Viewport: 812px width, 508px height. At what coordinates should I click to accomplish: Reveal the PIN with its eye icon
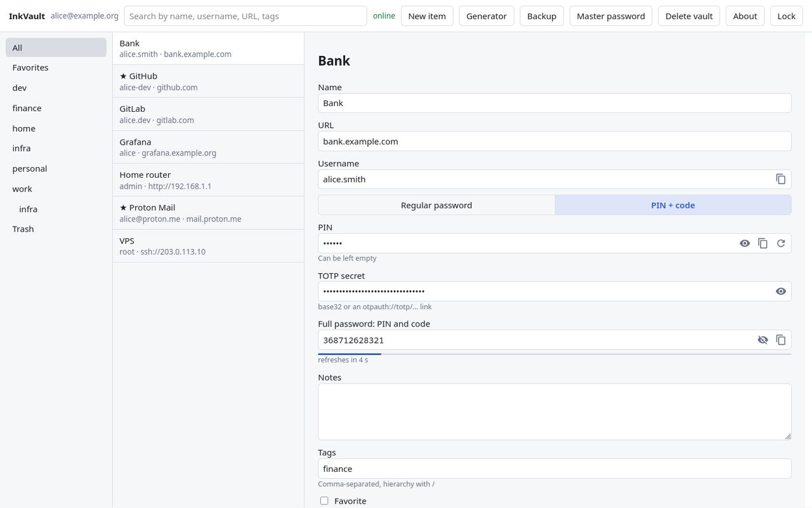coord(745,243)
